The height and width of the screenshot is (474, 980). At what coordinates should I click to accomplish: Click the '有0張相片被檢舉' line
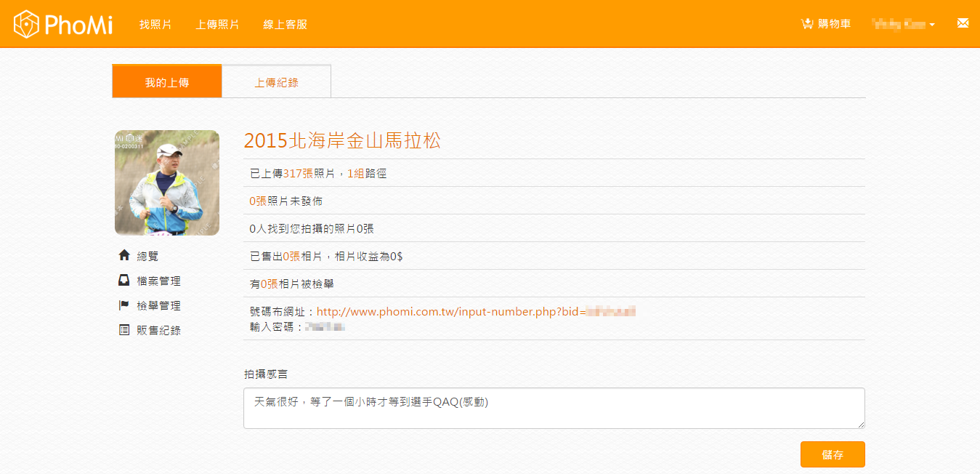click(291, 284)
